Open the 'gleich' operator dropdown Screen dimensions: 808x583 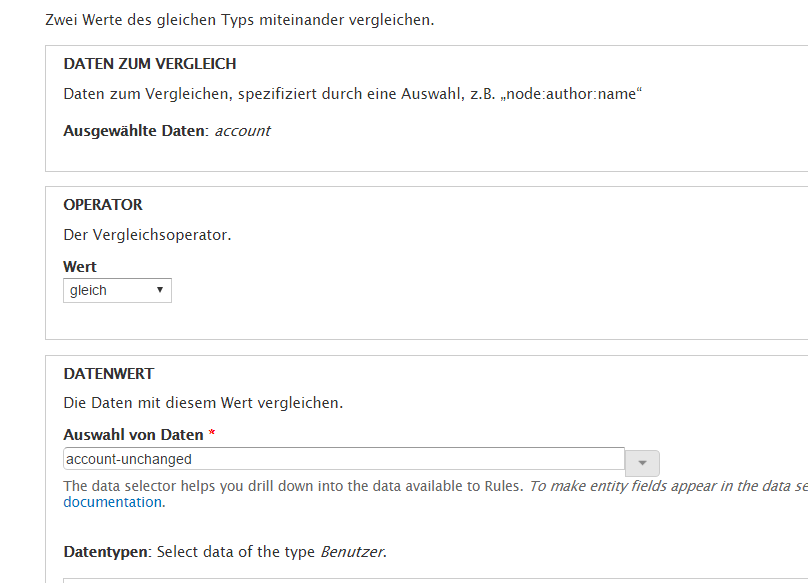pos(117,290)
